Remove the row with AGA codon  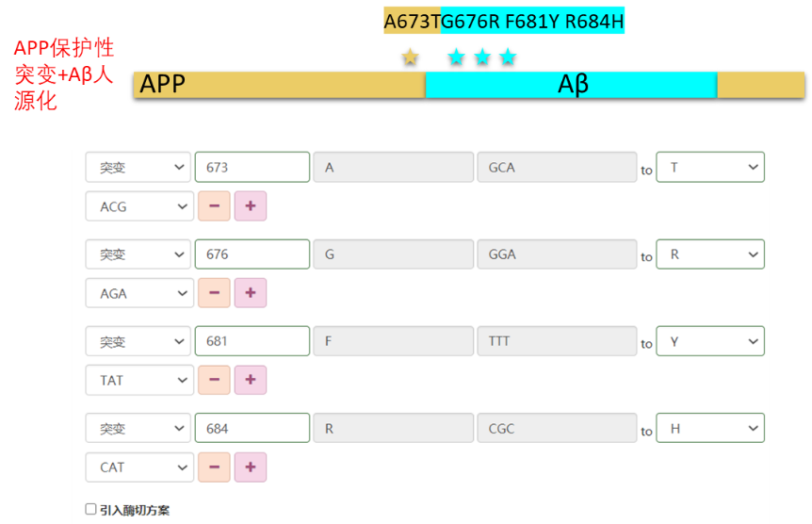point(214,293)
